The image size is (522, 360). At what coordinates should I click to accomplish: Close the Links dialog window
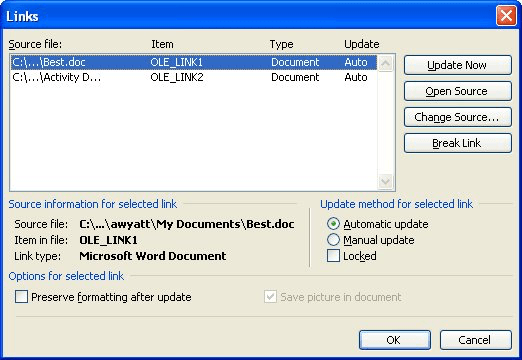[506, 16]
